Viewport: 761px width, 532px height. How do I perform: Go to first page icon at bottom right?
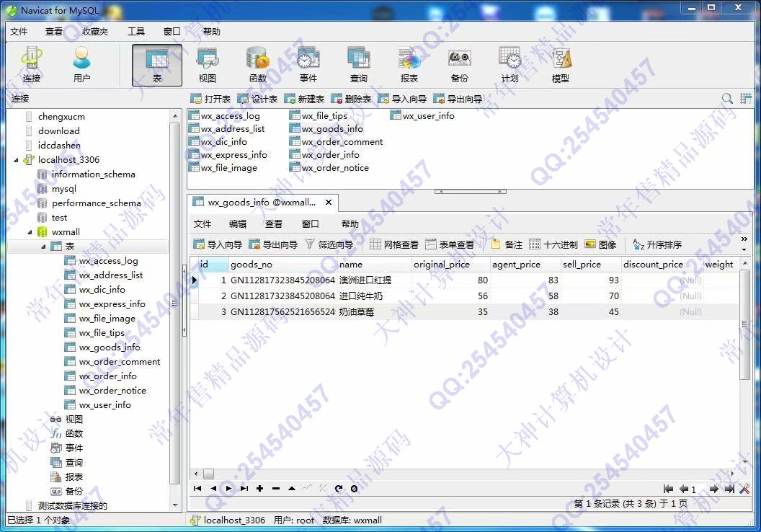click(668, 489)
